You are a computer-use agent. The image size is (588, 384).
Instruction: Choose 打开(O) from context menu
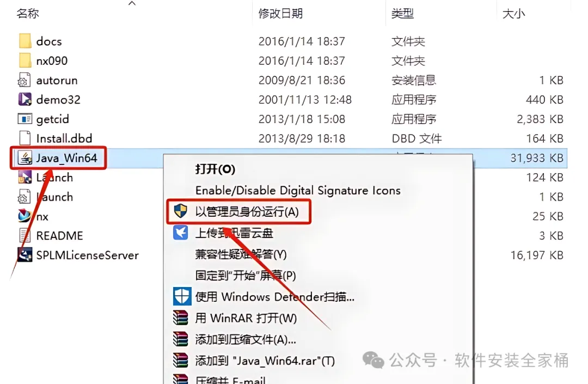215,169
